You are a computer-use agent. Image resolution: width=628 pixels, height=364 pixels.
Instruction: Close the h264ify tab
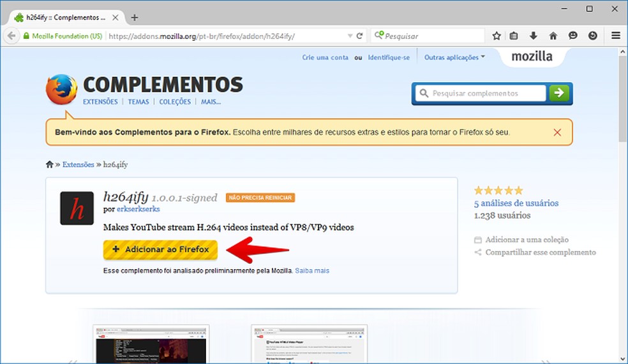click(116, 18)
